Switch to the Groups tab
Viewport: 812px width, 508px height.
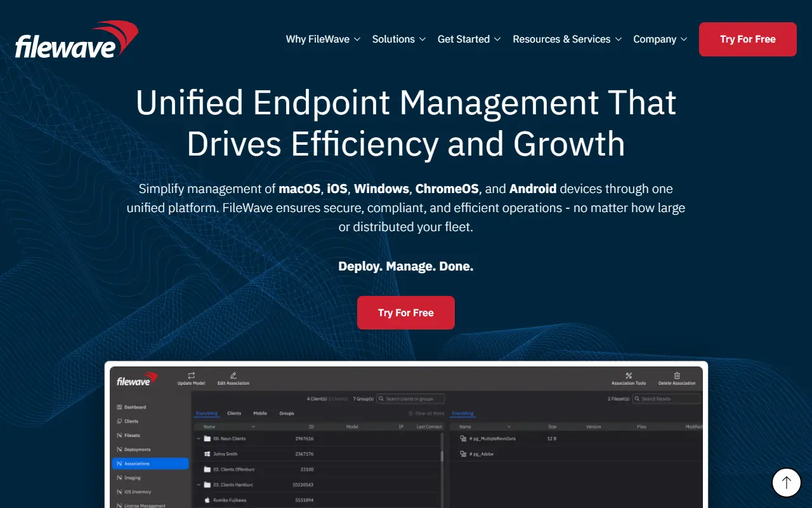[287, 413]
